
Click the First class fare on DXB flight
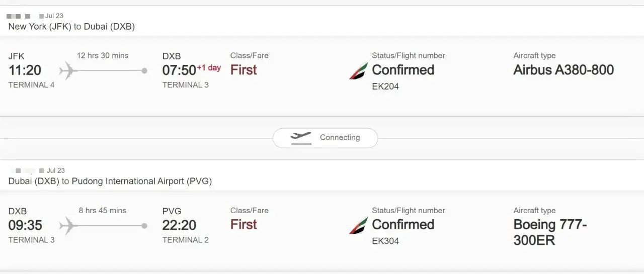[244, 225]
